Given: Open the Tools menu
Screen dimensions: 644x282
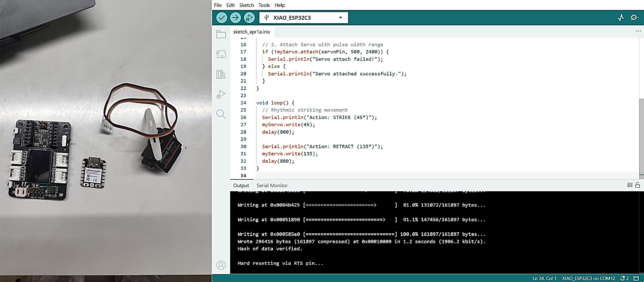Looking at the screenshot, I should click(264, 5).
